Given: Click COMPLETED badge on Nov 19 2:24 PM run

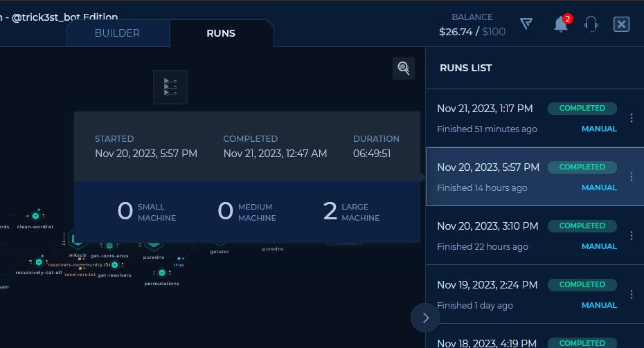Looking at the screenshot, I should (582, 284).
